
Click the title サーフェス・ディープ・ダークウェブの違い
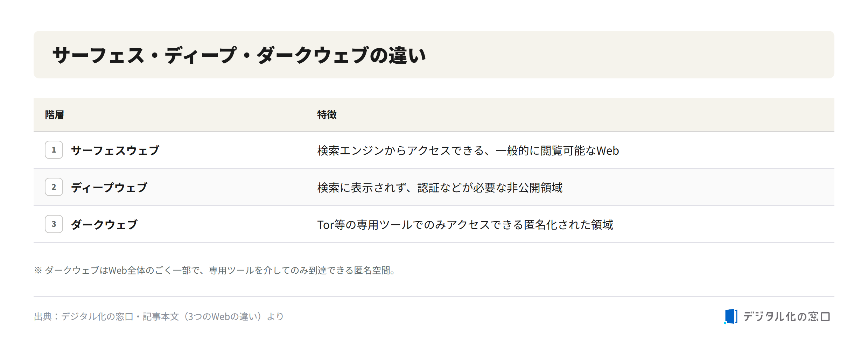point(239,55)
